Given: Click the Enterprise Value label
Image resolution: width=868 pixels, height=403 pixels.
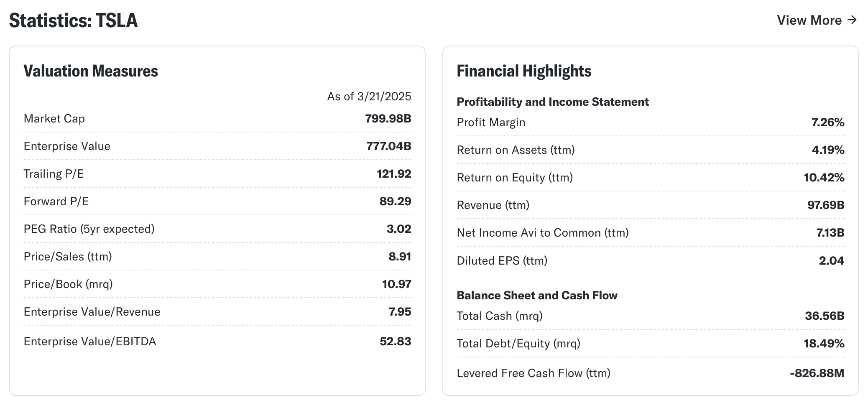Looking at the screenshot, I should tap(67, 146).
